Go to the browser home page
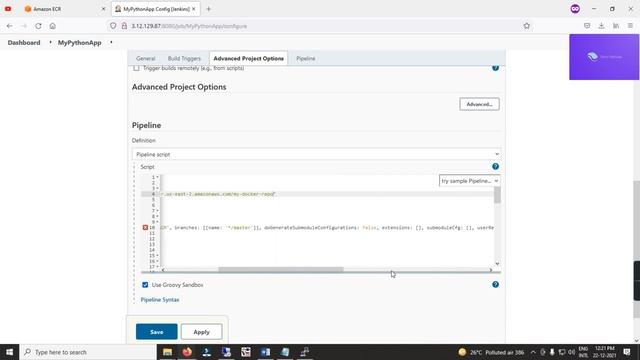 pyautogui.click(x=53, y=26)
